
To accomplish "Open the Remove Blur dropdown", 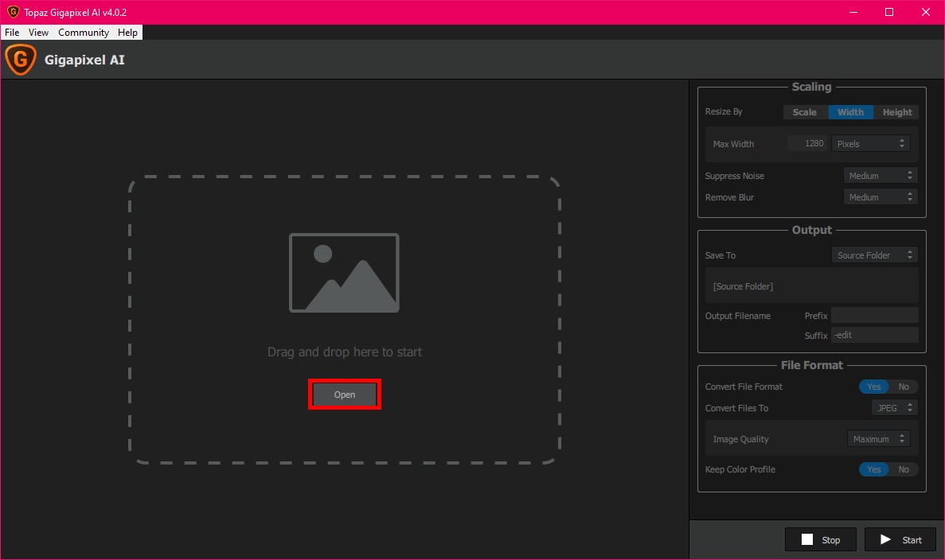I will point(881,197).
